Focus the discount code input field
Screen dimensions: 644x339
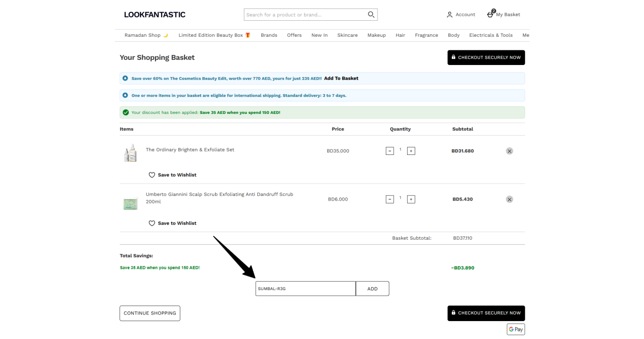point(306,289)
